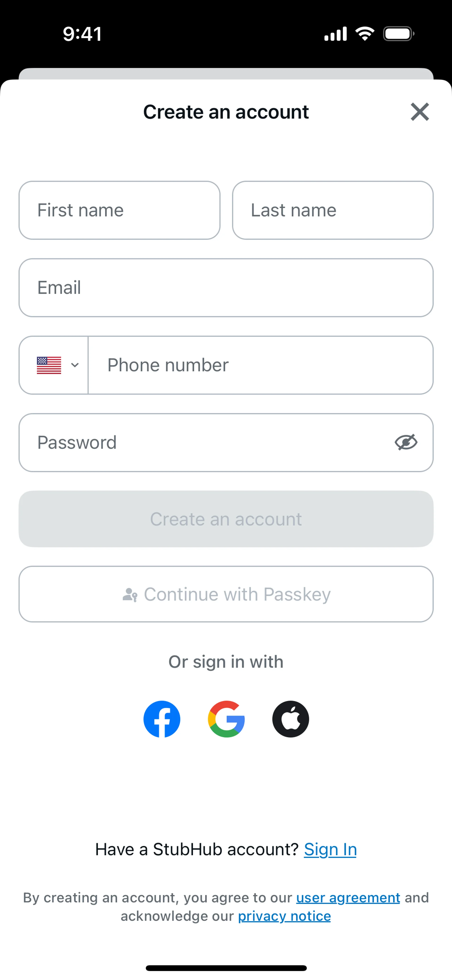Open the user agreement link
The width and height of the screenshot is (452, 980).
click(x=348, y=898)
